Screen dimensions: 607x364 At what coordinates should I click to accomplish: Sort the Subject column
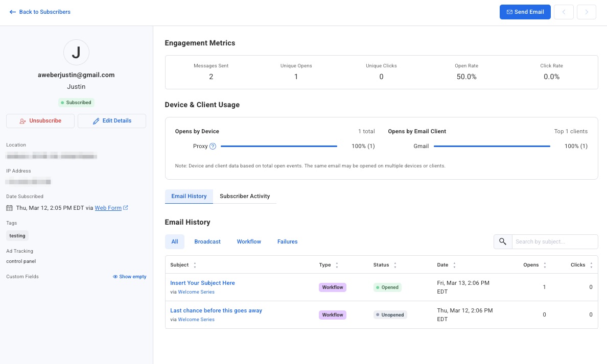pos(195,265)
